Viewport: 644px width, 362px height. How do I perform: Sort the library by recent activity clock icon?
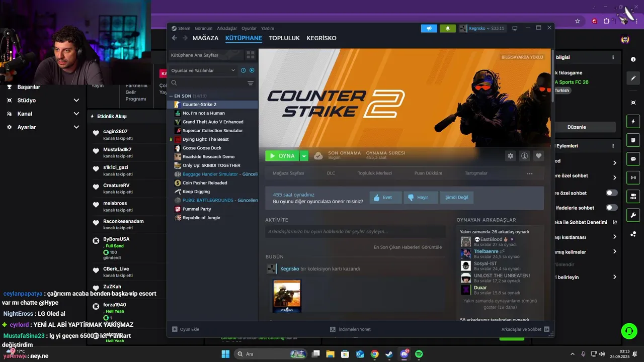(x=244, y=70)
